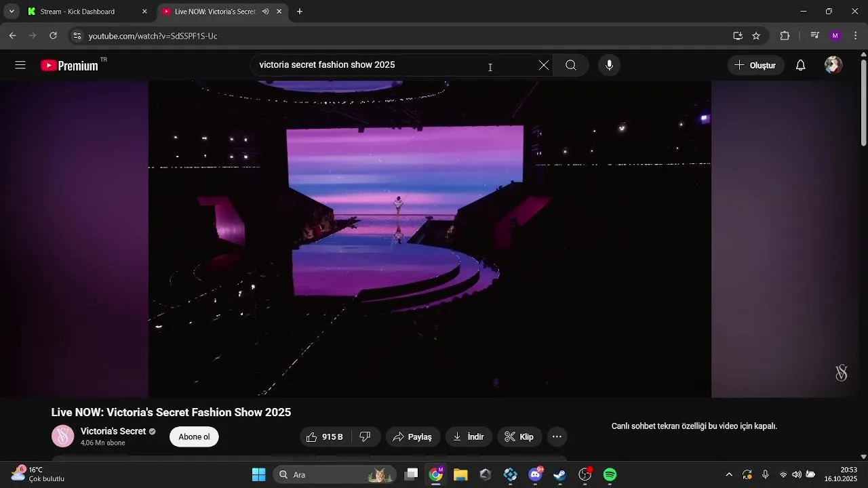This screenshot has height=488, width=868.
Task: Open Steam from the taskbar
Action: click(x=560, y=474)
